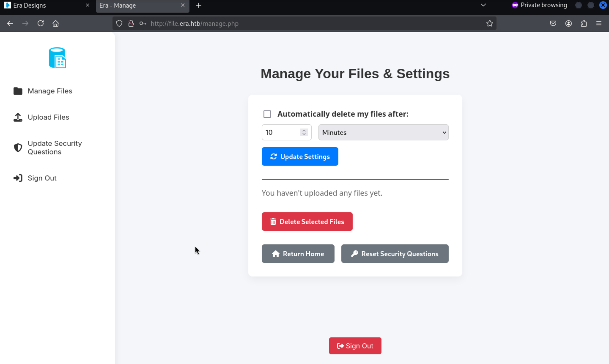Click the tracking protection shield icon
Screen dimensions: 609x364
click(x=119, y=23)
